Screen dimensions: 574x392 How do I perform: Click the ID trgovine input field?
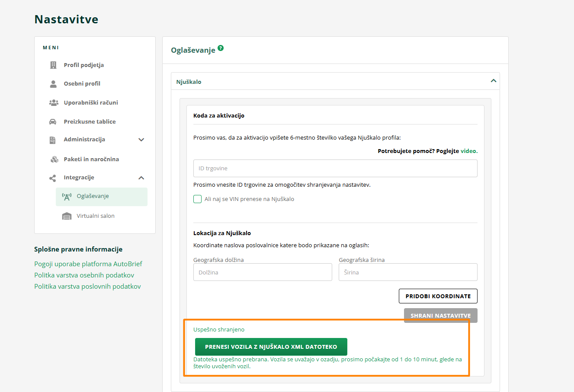click(x=335, y=169)
